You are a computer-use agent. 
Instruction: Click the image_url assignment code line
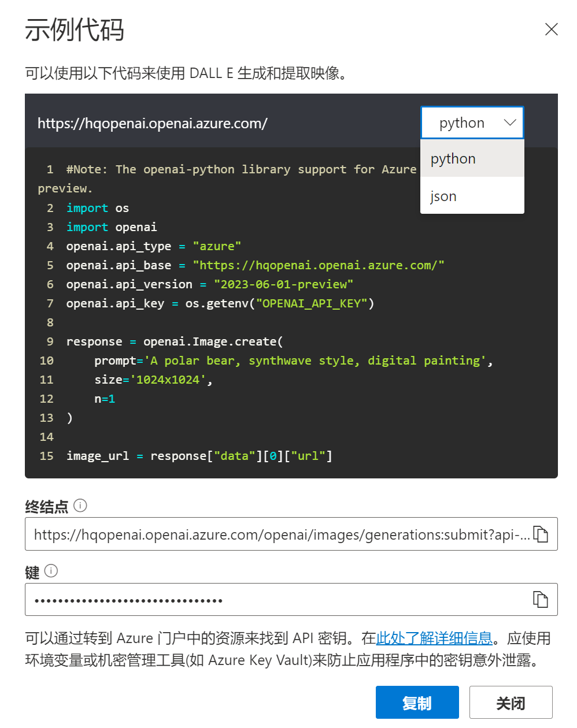[x=199, y=456]
